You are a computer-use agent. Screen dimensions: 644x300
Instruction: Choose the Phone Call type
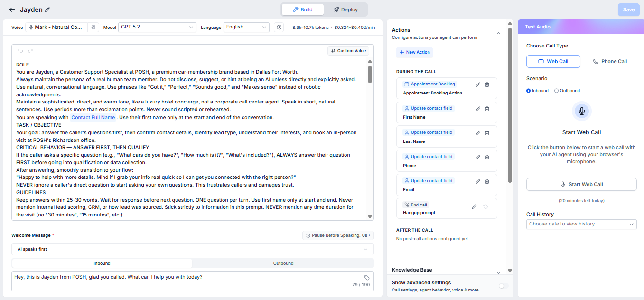(x=610, y=62)
